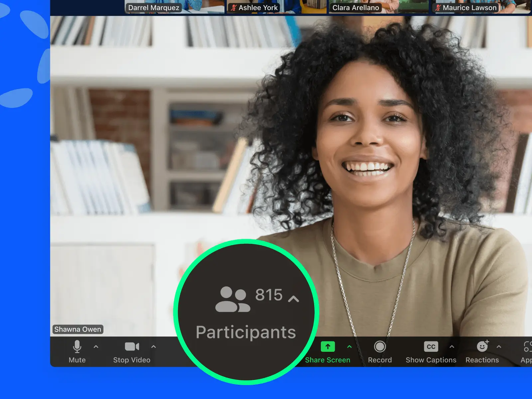The image size is (532, 399).
Task: Click the Mute microphone icon
Action: [x=77, y=346]
